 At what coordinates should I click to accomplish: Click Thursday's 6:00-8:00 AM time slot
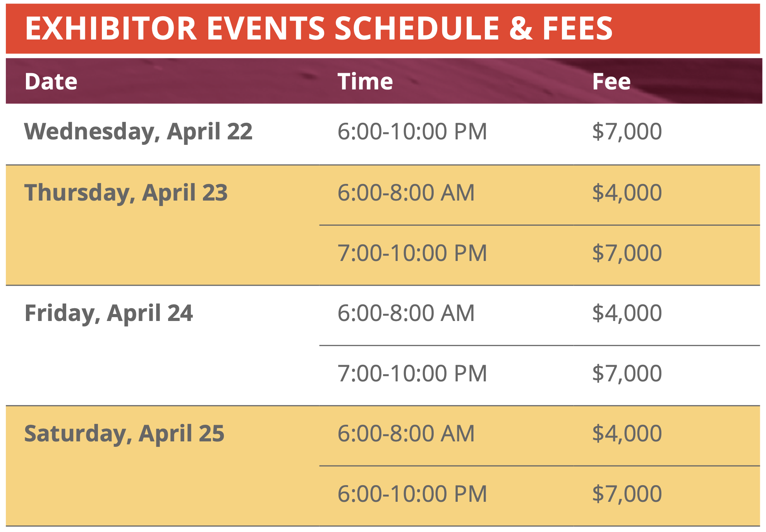pos(406,193)
